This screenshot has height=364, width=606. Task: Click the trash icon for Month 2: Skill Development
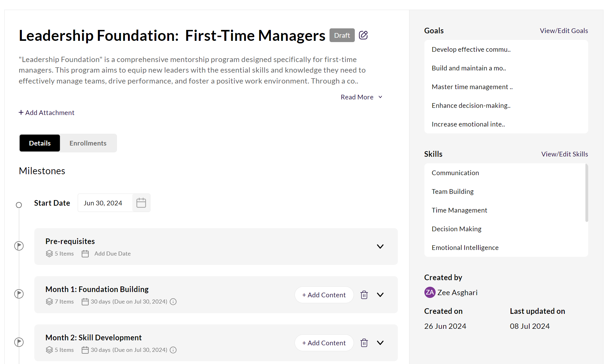pos(364,343)
